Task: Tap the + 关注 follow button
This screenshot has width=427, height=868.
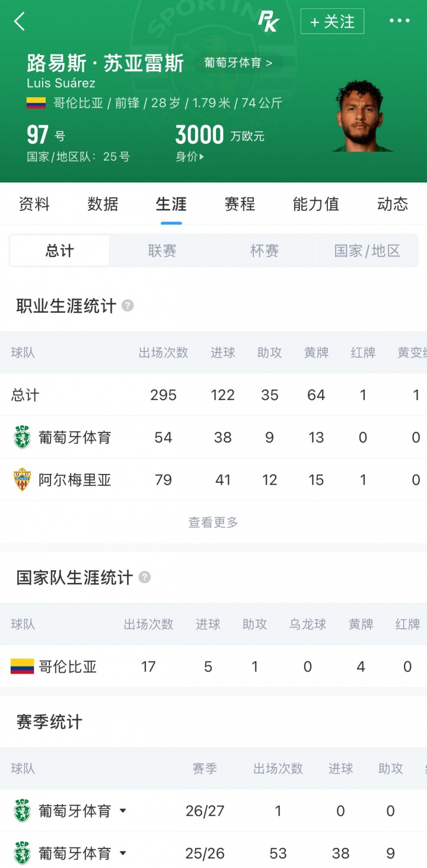Action: [x=332, y=22]
